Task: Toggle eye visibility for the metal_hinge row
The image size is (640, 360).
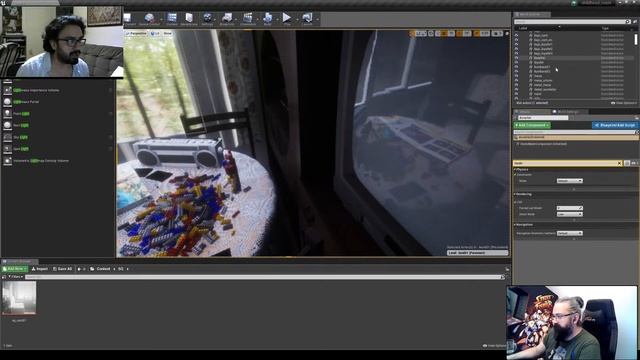Action: tap(517, 85)
